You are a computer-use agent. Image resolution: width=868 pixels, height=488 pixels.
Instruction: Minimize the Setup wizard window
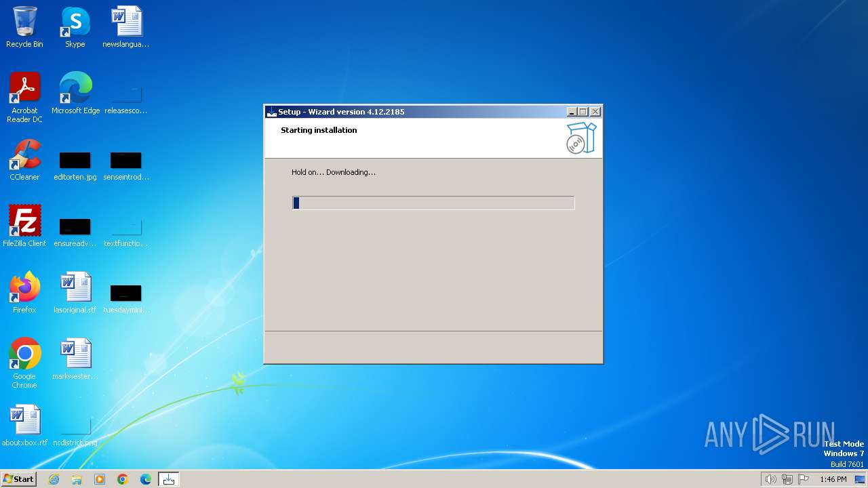572,112
